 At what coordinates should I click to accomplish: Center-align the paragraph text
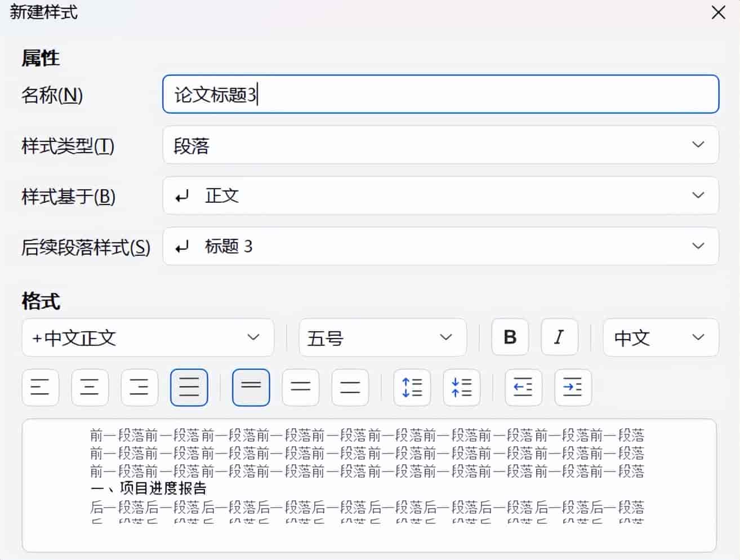90,388
